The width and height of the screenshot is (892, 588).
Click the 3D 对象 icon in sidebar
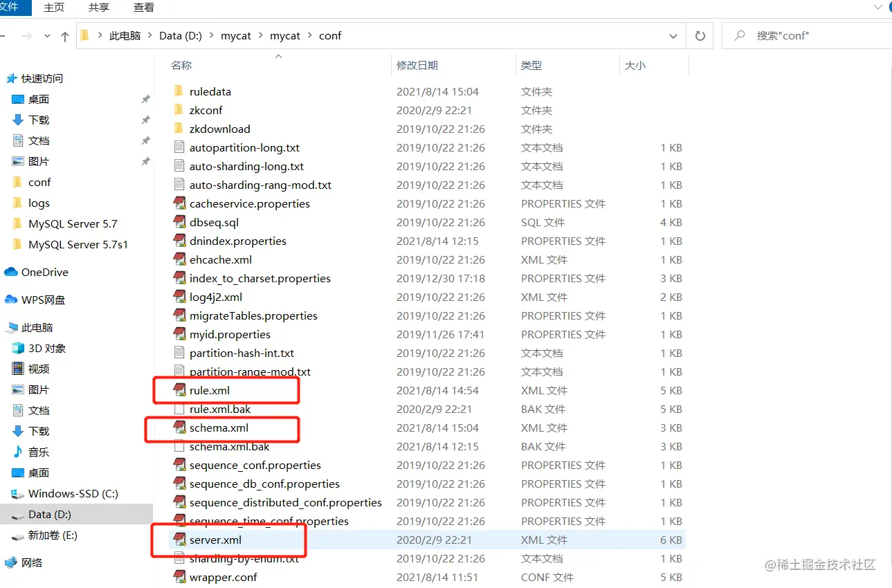(x=18, y=348)
